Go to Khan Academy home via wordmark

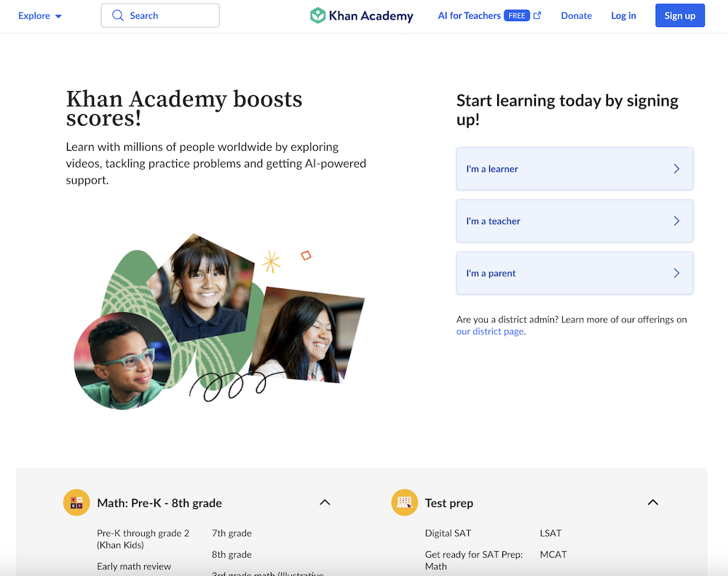coord(371,16)
